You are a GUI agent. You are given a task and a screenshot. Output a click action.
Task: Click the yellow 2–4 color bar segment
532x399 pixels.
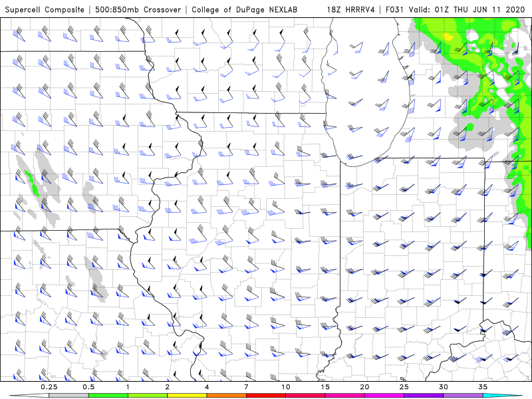point(187,396)
